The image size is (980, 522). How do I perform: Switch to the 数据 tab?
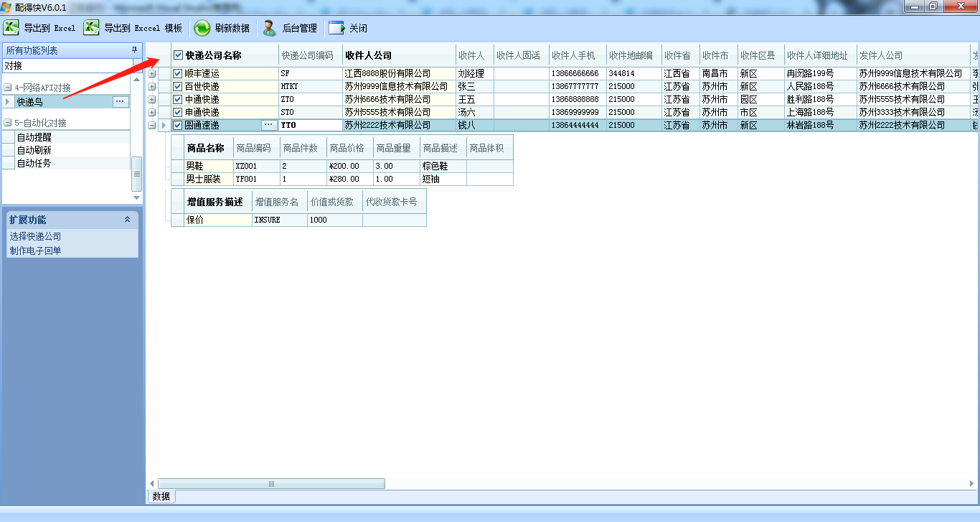tap(161, 496)
